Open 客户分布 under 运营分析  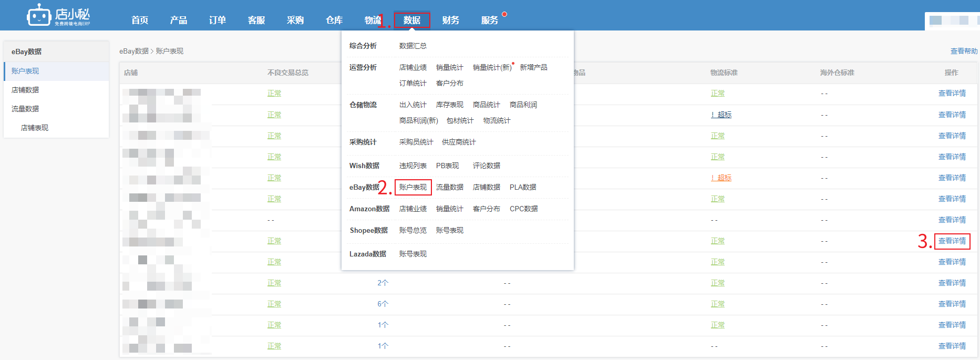pos(450,83)
